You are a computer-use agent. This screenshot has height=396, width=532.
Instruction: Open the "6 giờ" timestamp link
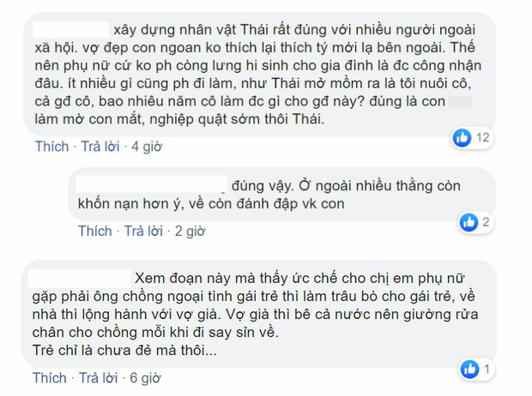click(148, 378)
